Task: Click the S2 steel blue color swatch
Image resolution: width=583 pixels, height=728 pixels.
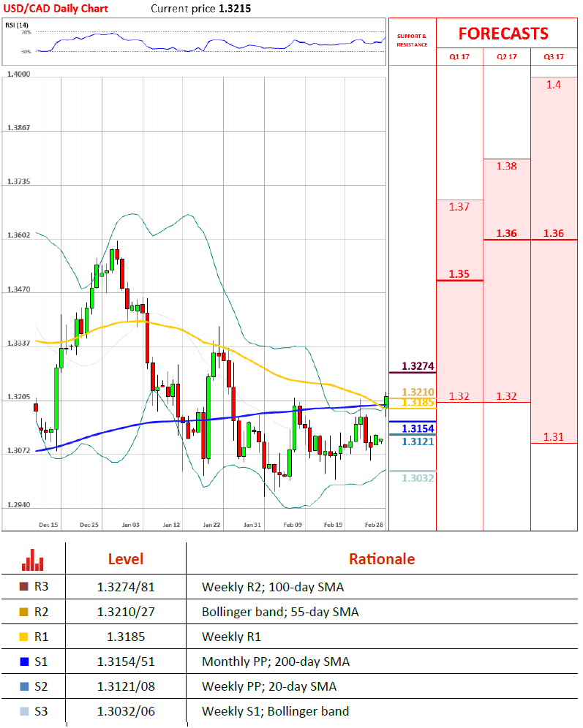Action: (23, 686)
